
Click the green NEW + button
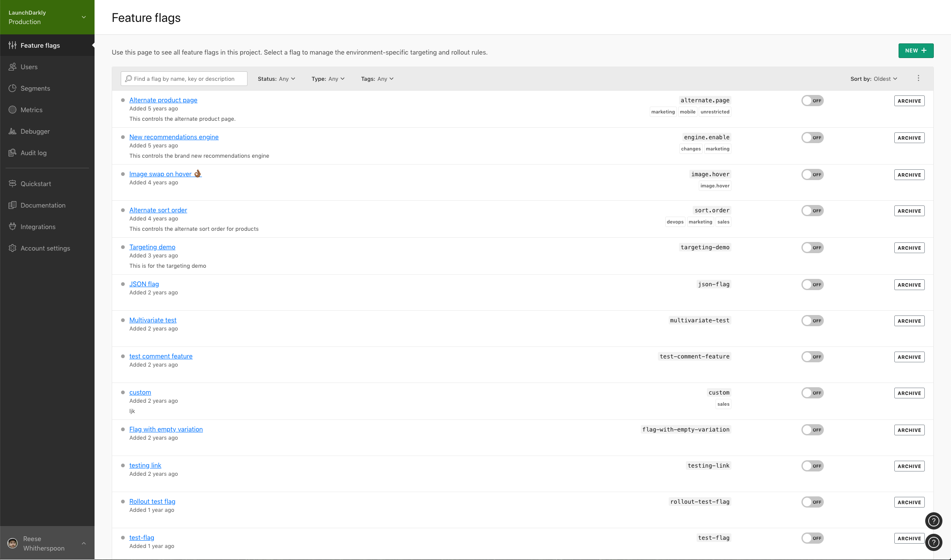[x=916, y=50]
